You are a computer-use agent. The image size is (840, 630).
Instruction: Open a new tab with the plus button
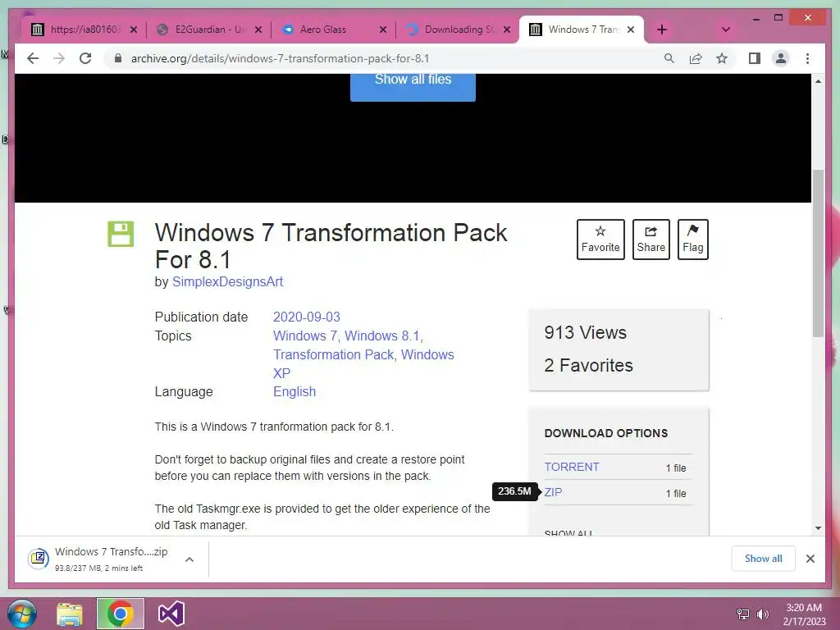coord(662,30)
